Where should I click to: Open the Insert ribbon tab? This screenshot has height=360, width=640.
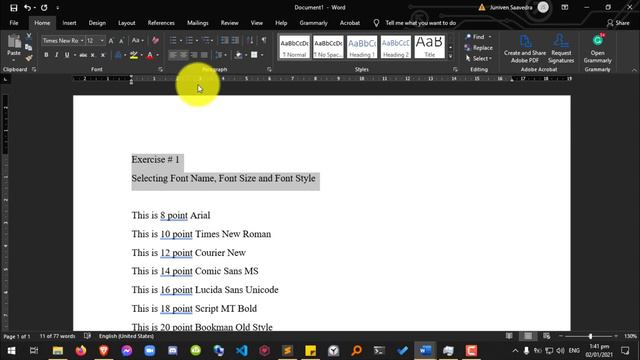(69, 23)
